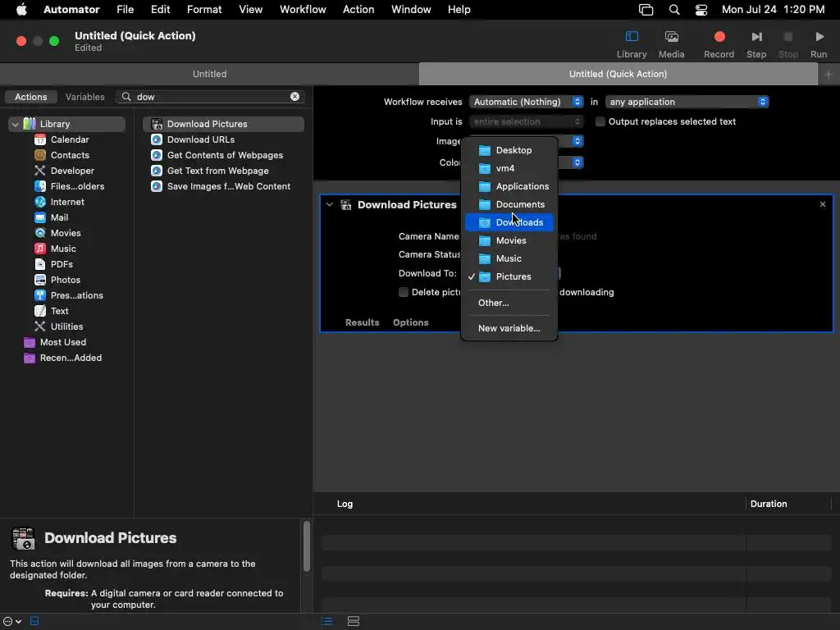Click the Step toolbar icon

click(756, 36)
